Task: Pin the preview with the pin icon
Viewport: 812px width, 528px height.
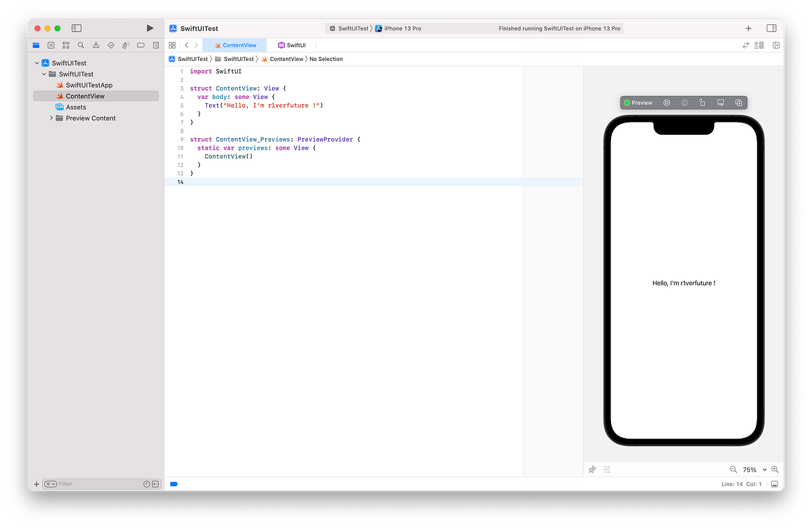Action: (x=592, y=469)
